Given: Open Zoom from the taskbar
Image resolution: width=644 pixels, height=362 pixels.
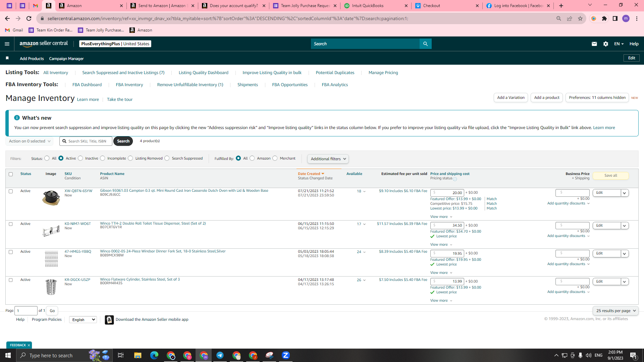Looking at the screenshot, I should point(286,355).
